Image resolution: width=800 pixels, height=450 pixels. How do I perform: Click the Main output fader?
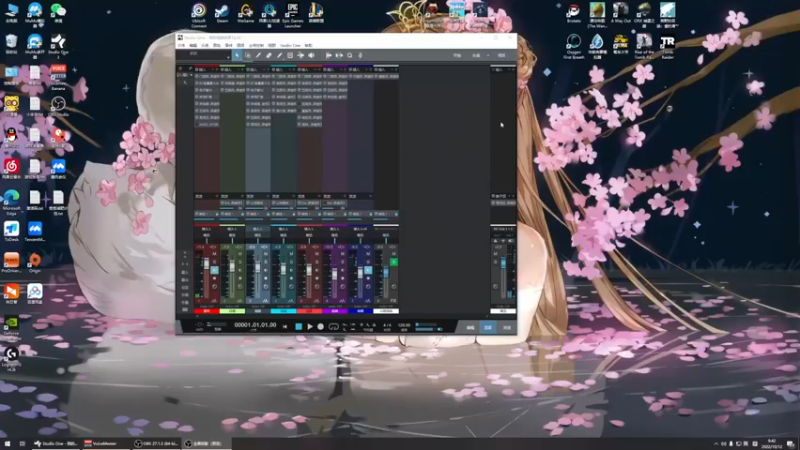click(x=503, y=263)
